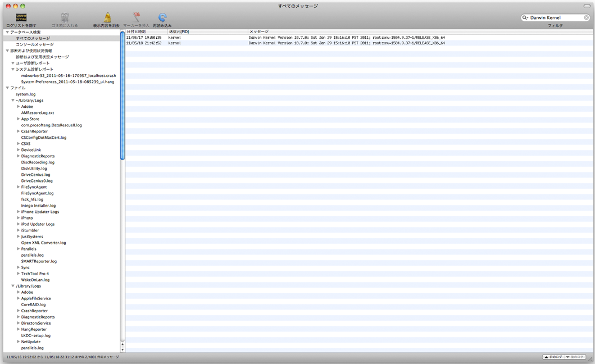Image resolution: width=595 pixels, height=364 pixels.
Task: Click the メッセージ column header
Action: coord(419,31)
